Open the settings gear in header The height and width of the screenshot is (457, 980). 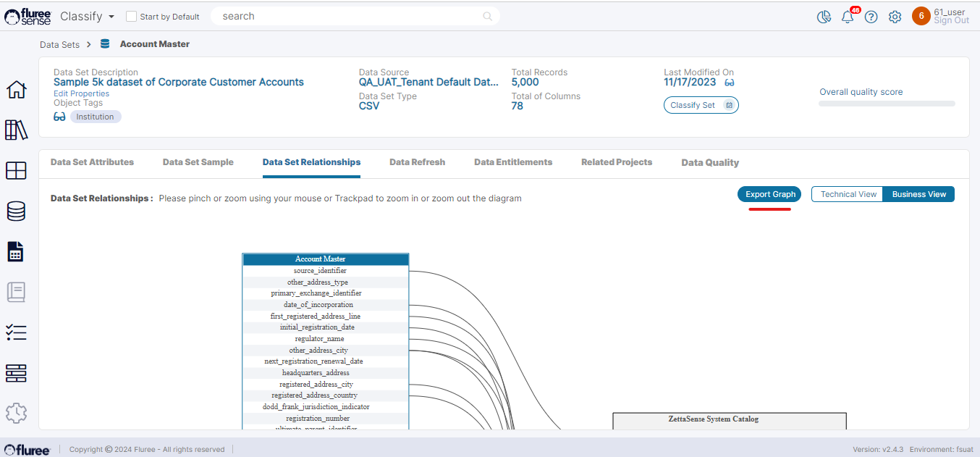tap(895, 17)
